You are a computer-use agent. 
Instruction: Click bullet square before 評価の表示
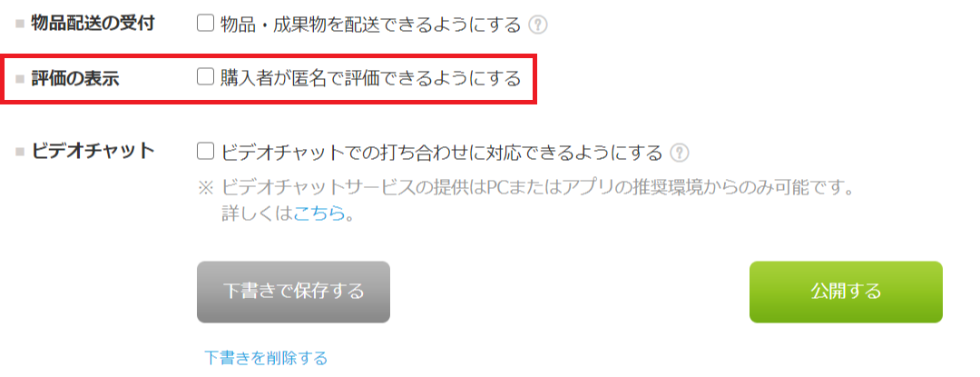coord(20,79)
